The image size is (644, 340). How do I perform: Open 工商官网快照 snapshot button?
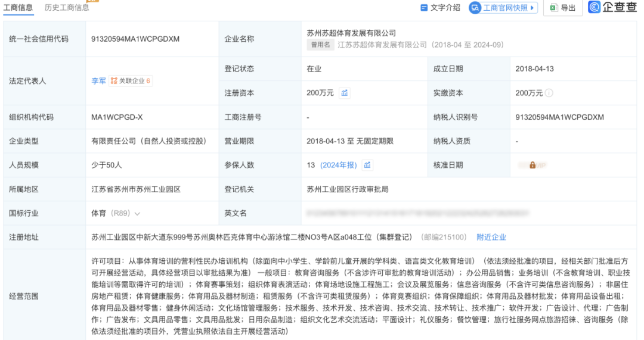pyautogui.click(x=503, y=7)
